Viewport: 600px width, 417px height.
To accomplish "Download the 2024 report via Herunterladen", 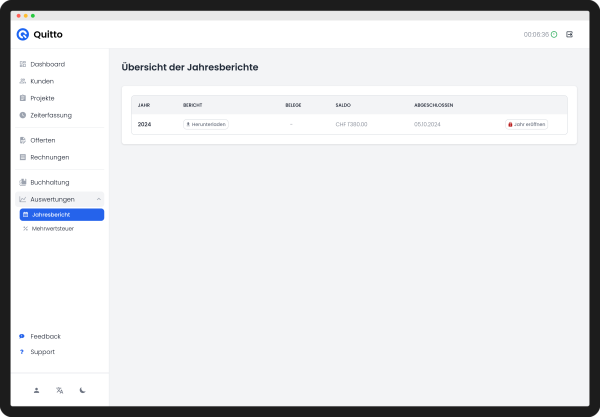I will point(206,124).
